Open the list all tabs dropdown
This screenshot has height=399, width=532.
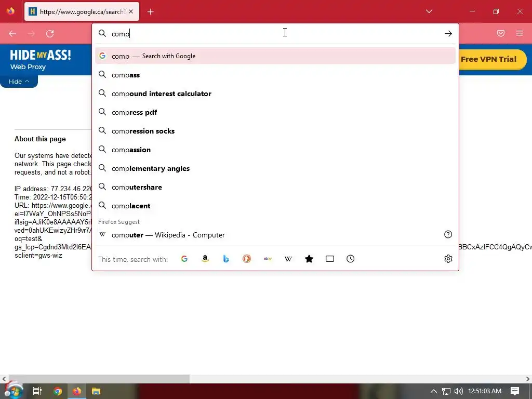click(x=429, y=11)
